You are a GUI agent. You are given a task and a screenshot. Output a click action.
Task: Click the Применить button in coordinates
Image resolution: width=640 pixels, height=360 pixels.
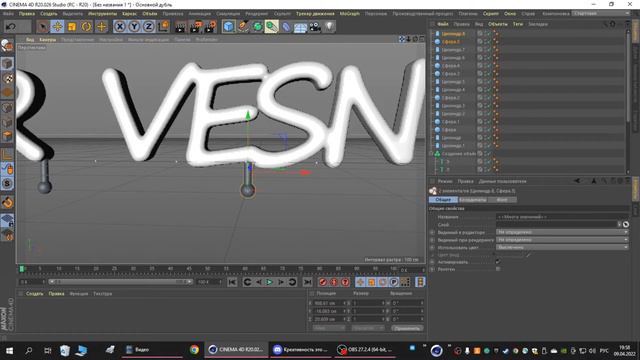(x=407, y=328)
